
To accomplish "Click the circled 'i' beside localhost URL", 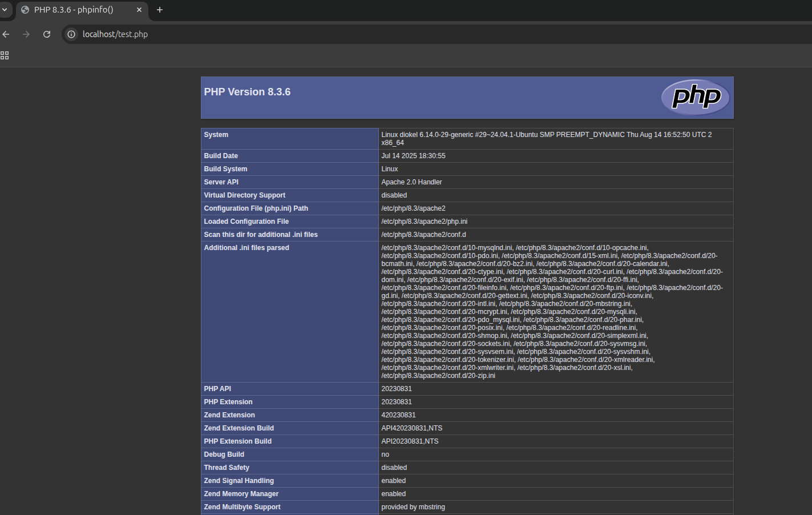I will (70, 34).
